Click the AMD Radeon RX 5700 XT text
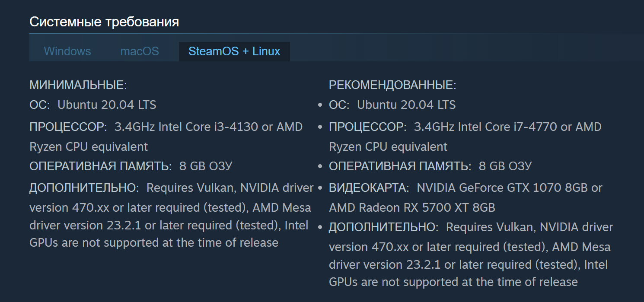 399,207
